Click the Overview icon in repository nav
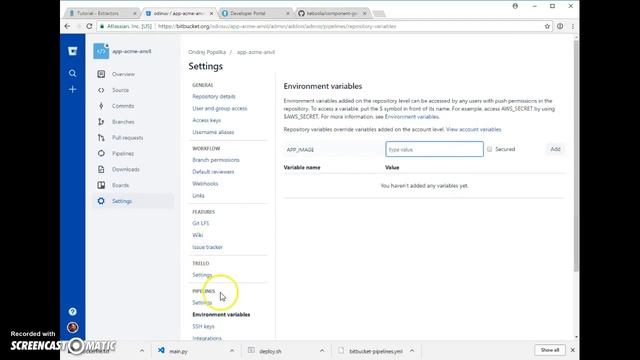Screen dimensions: 640x360 (x=101, y=74)
